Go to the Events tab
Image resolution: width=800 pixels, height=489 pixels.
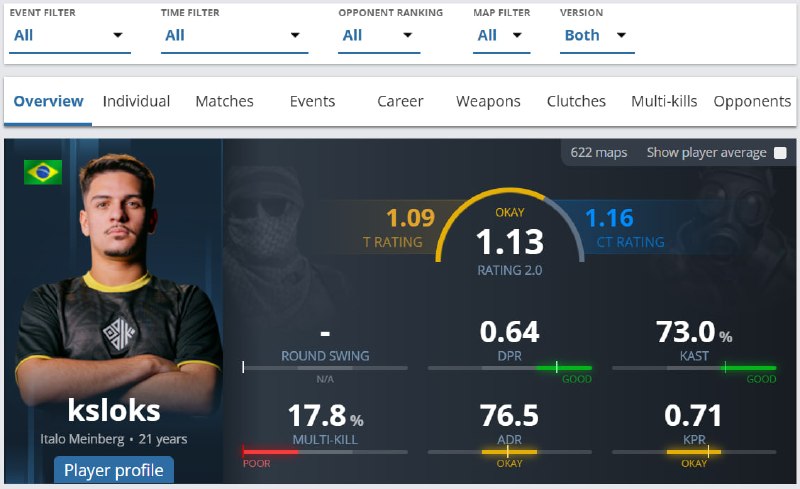click(312, 101)
